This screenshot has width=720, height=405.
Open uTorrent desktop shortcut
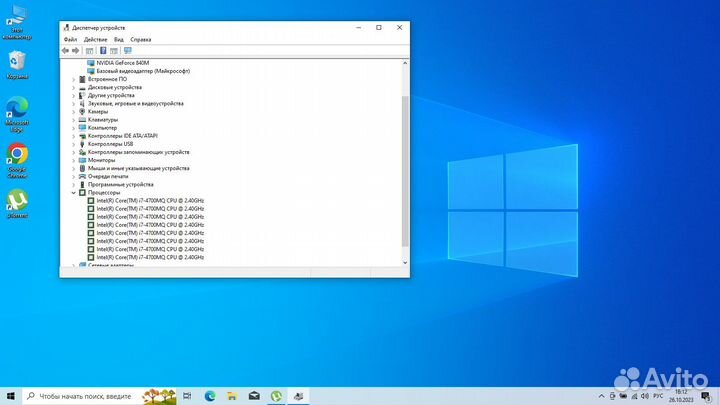[x=17, y=203]
